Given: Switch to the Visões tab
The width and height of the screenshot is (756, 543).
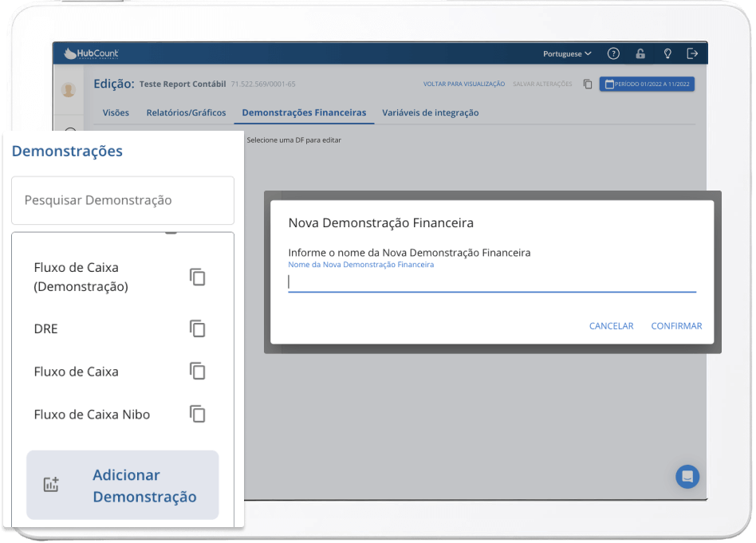Looking at the screenshot, I should click(116, 113).
